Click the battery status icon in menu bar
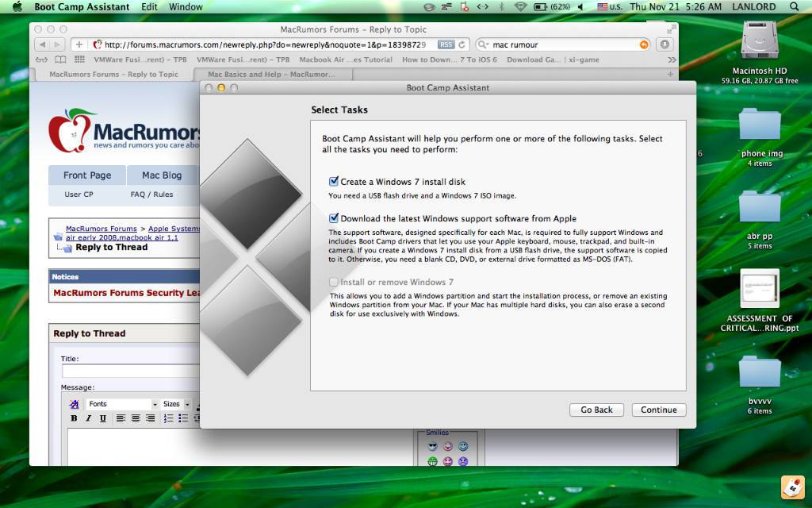This screenshot has width=812, height=508. point(541,6)
